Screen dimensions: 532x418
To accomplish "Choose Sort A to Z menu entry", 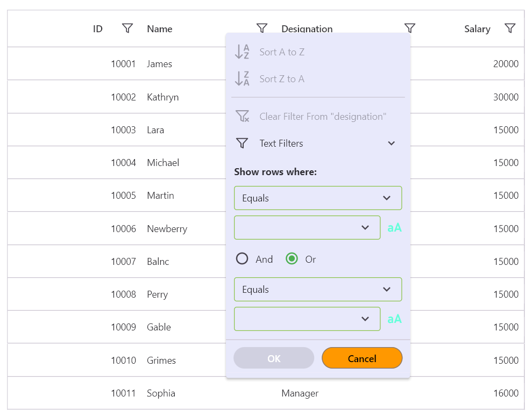I will point(318,52).
